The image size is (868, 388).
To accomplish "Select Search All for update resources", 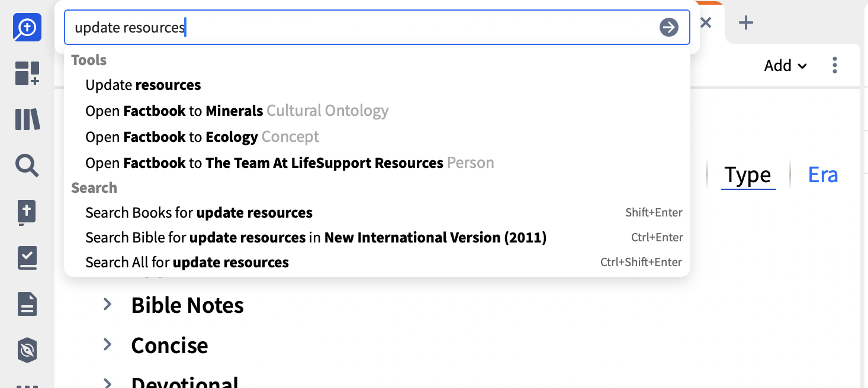I will 187,263.
